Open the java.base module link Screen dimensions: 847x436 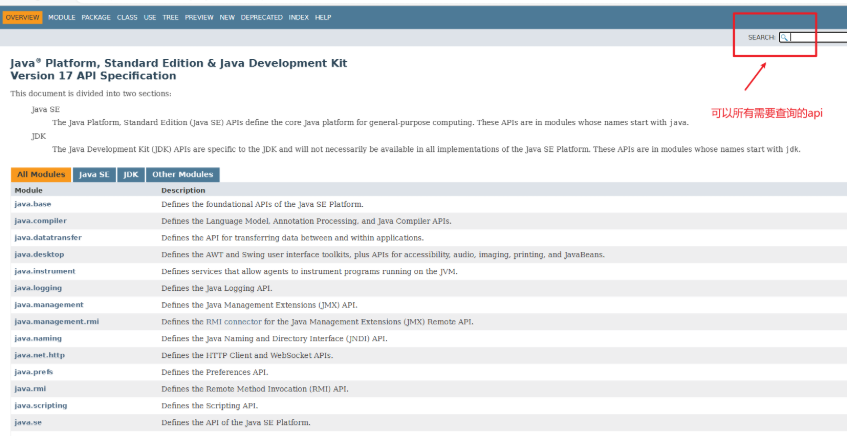[x=33, y=204]
